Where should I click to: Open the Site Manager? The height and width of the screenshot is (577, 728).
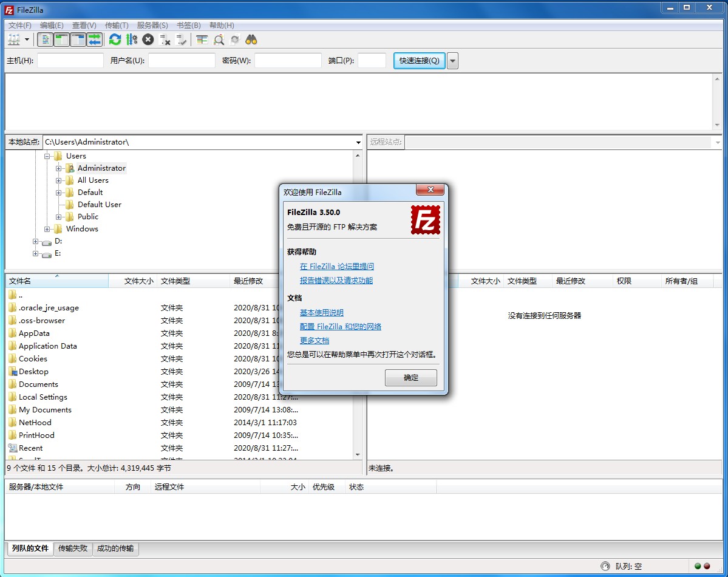[14, 39]
